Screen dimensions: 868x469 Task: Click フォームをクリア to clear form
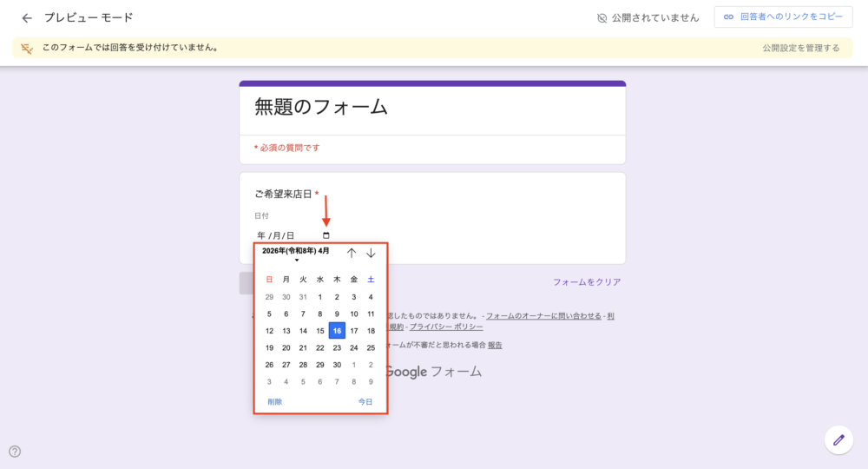coord(587,282)
